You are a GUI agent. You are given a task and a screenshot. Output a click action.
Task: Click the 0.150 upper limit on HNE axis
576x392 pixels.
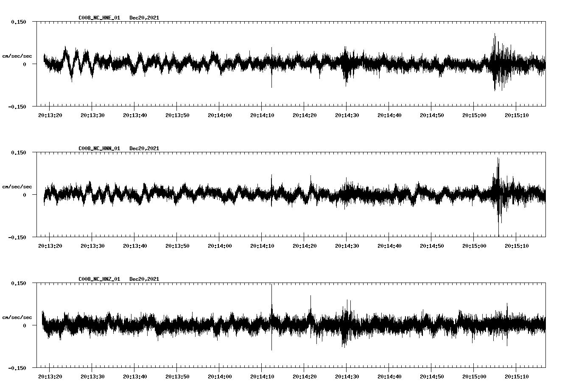click(x=18, y=22)
